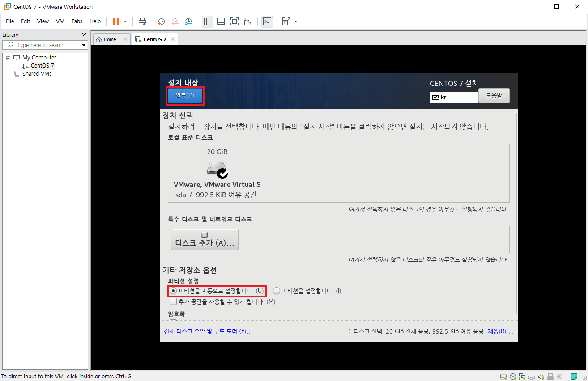Click the VMware title bar app icon
The height and width of the screenshot is (381, 588).
(x=8, y=7)
